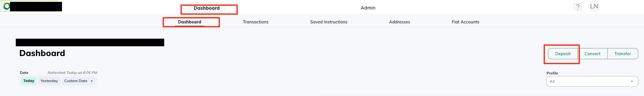Open the Fiat Accounts sub-tab

click(465, 22)
